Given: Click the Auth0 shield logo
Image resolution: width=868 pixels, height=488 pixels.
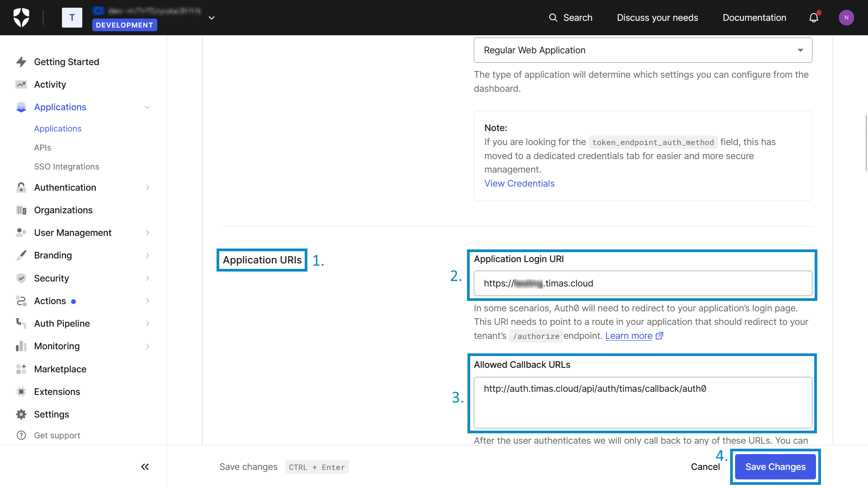Looking at the screenshot, I should click(21, 18).
